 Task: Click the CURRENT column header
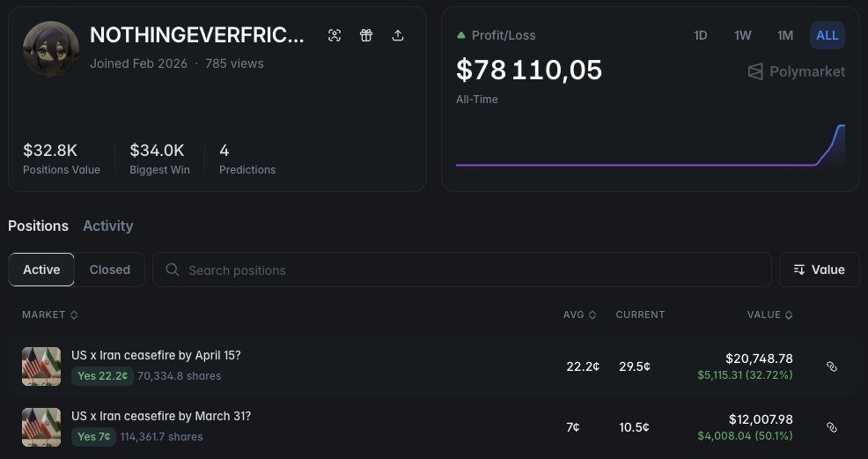click(x=640, y=315)
